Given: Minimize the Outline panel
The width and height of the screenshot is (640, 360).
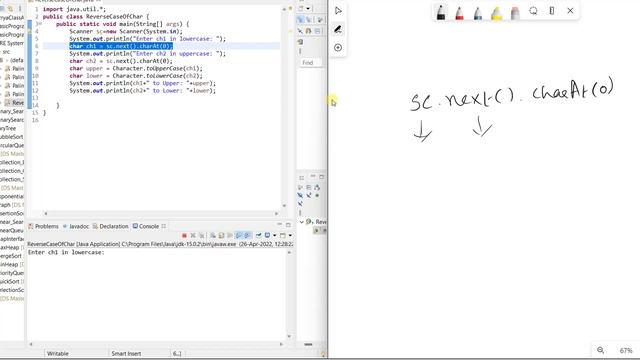Looking at the screenshot, I should (313, 176).
